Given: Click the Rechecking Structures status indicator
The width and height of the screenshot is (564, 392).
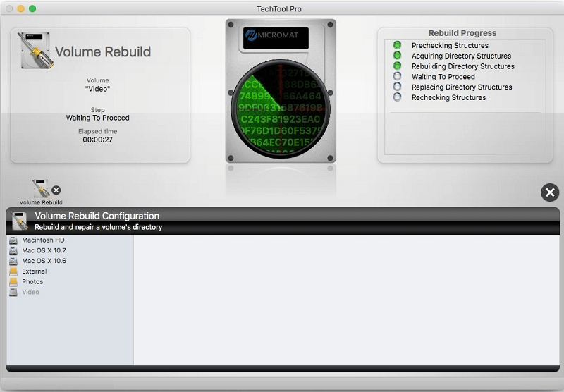Looking at the screenshot, I should click(x=397, y=97).
